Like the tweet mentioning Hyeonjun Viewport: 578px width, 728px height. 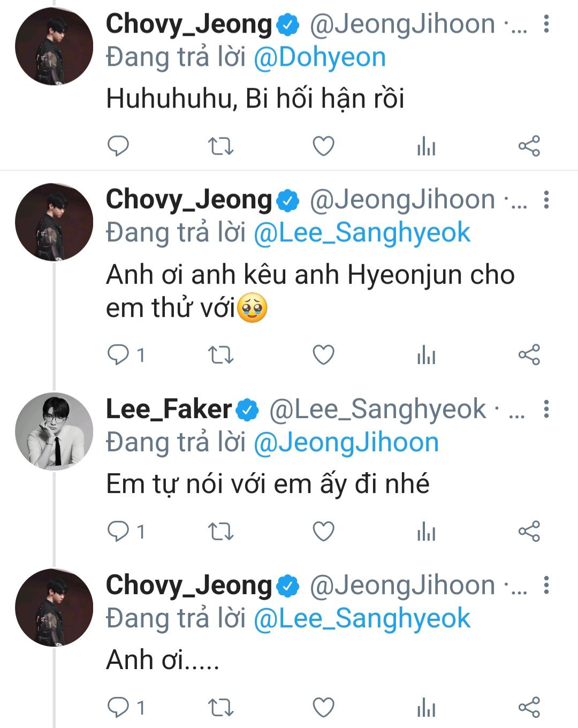[323, 354]
